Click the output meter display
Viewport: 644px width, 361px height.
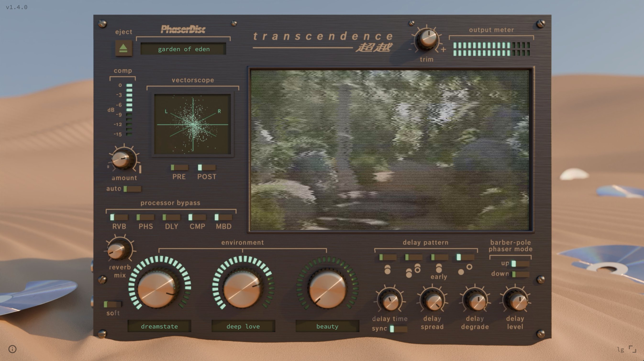pos(492,49)
